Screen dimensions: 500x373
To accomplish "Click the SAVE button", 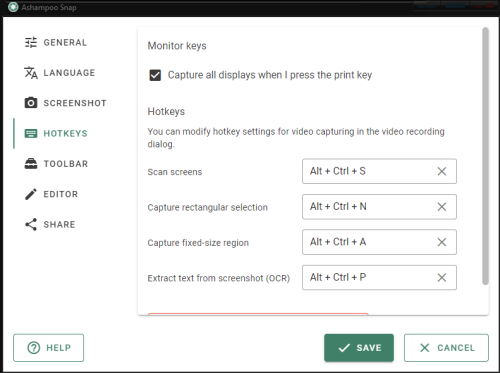I will point(359,348).
